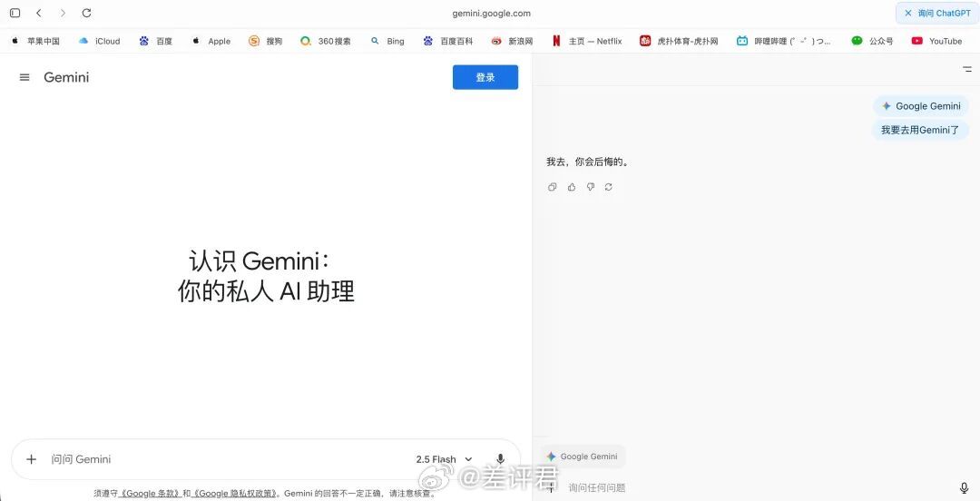Click the Google Gemini chip in chat message
This screenshot has height=501, width=980.
click(x=921, y=106)
